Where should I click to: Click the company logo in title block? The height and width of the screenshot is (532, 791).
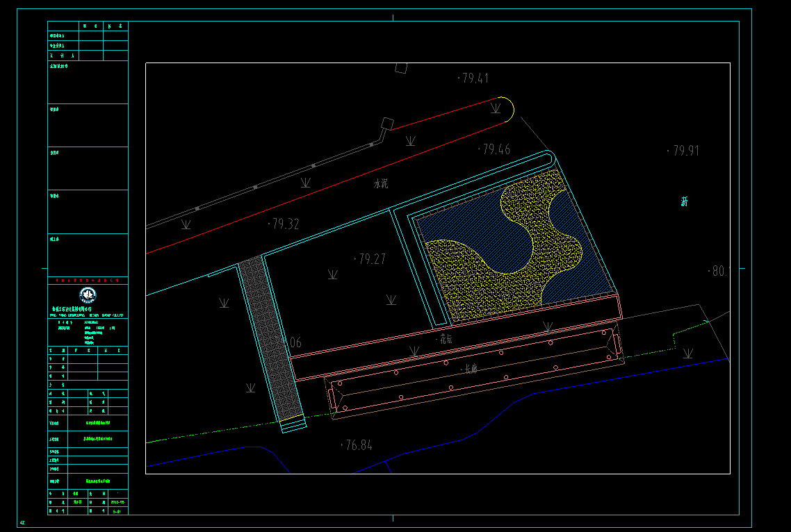[88, 294]
